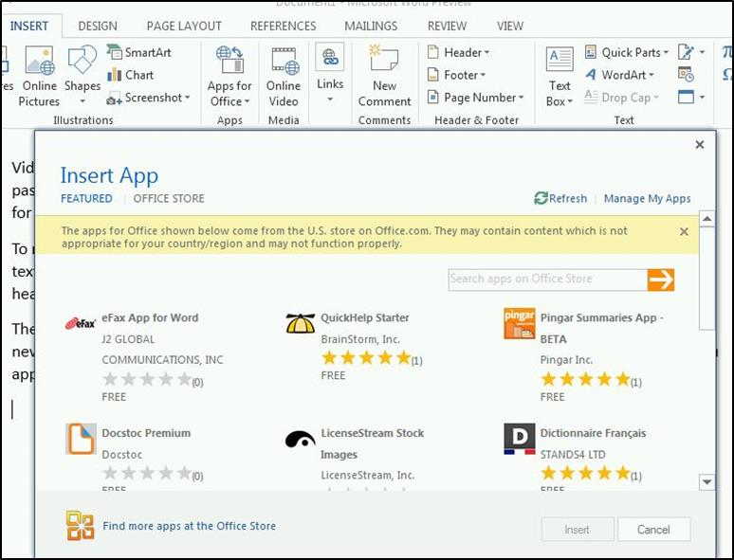734x560 pixels.
Task: Submit the Office Store search arrow
Action: pos(661,280)
